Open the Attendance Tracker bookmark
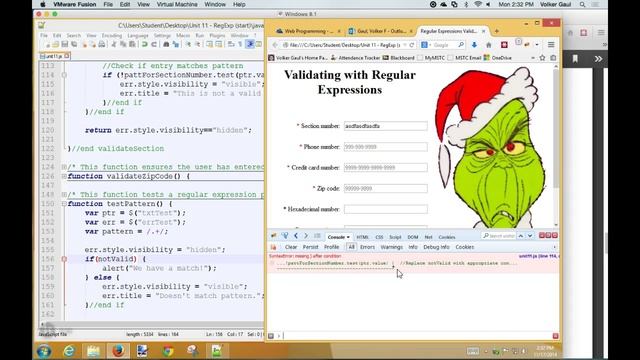Viewport: 640px width, 360px height. tap(355, 58)
